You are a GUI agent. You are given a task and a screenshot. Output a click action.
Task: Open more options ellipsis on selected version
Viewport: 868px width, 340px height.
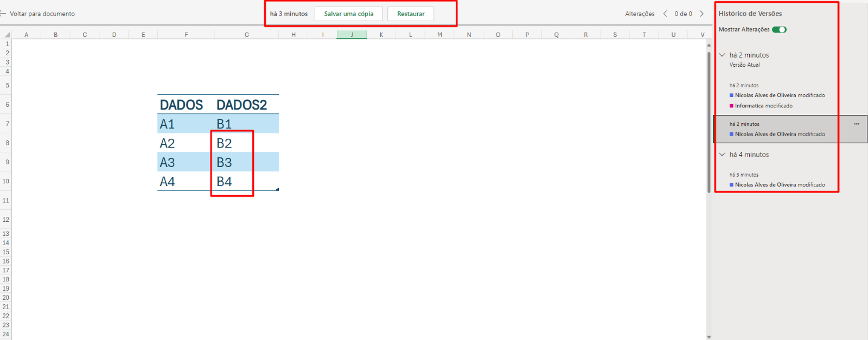click(x=857, y=124)
